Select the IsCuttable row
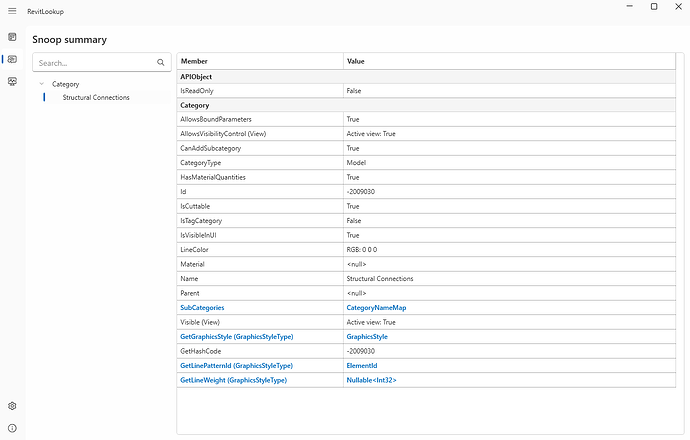 pyautogui.click(x=426, y=206)
